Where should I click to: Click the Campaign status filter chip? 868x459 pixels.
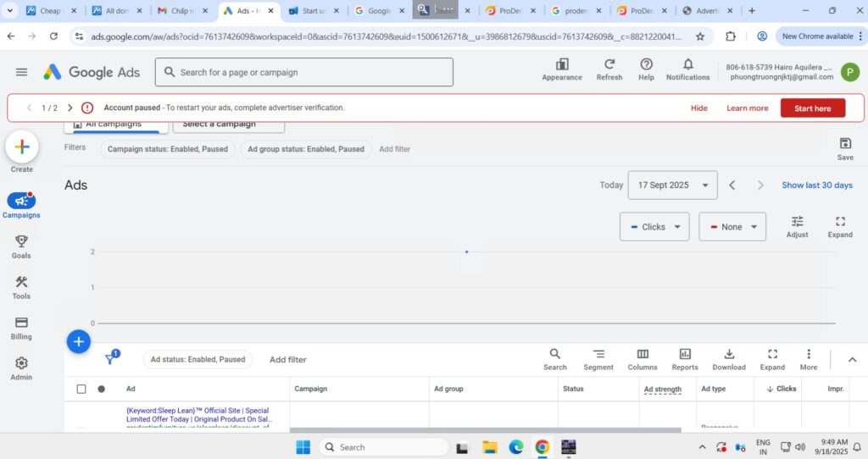point(168,149)
